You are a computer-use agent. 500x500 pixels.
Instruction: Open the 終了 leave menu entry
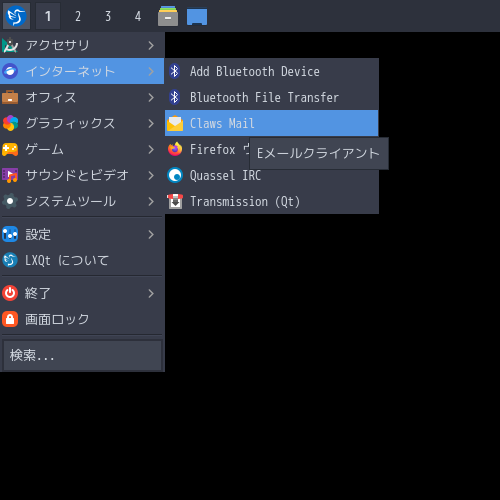[82, 293]
